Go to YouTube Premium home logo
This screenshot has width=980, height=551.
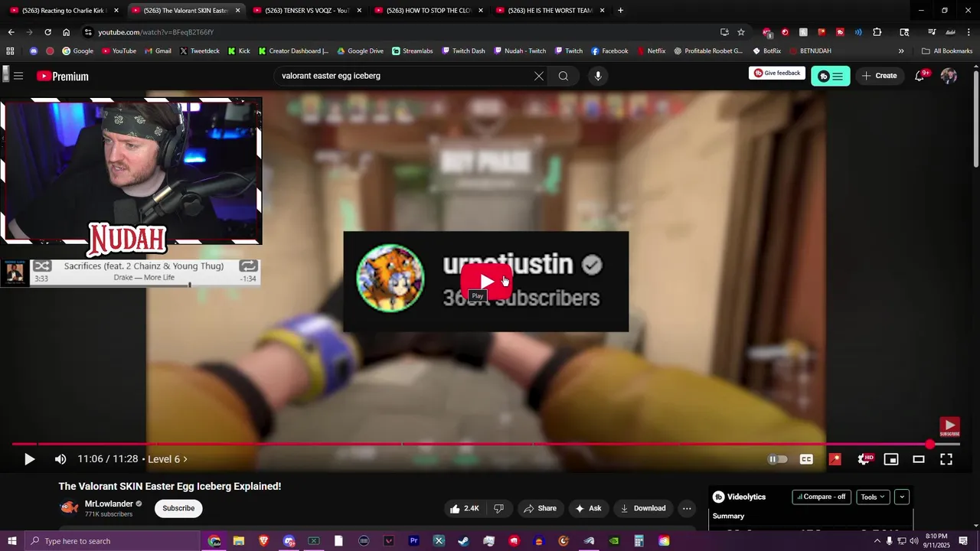[x=62, y=76]
